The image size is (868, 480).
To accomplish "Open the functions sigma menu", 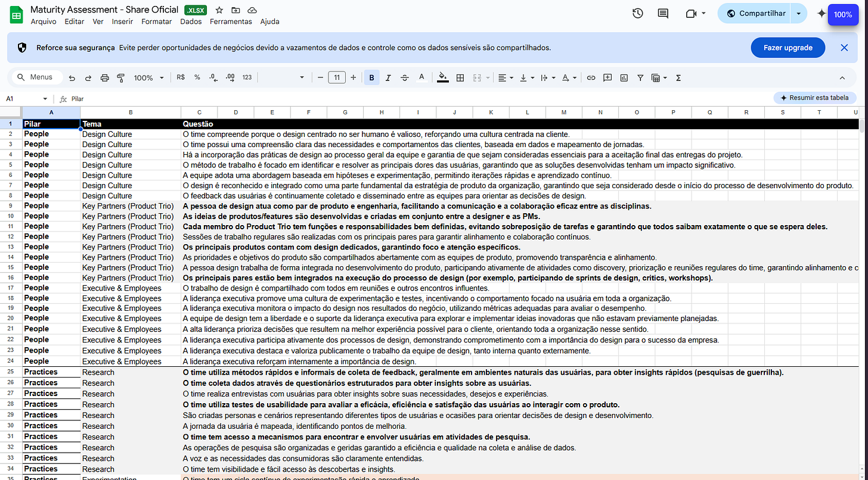I will point(678,77).
